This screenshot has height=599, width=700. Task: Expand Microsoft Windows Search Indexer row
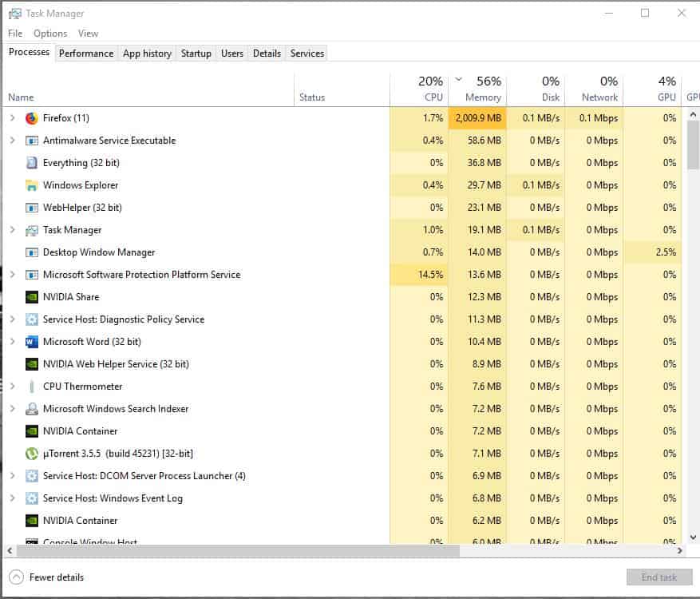coord(13,408)
